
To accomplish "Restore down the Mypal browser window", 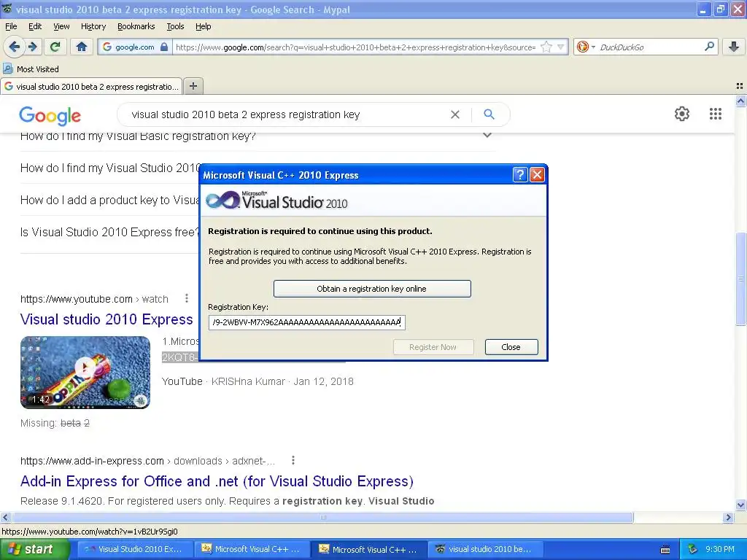I will coord(720,9).
